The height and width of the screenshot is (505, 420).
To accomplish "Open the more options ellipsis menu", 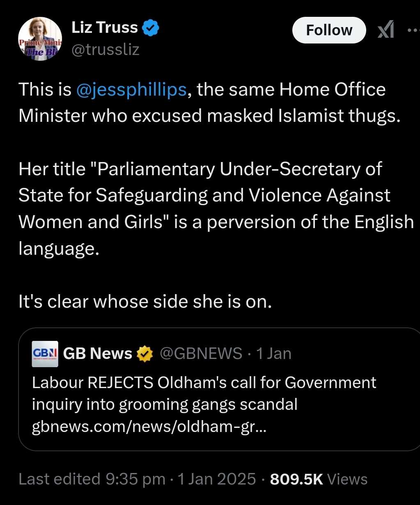I will click(x=412, y=30).
